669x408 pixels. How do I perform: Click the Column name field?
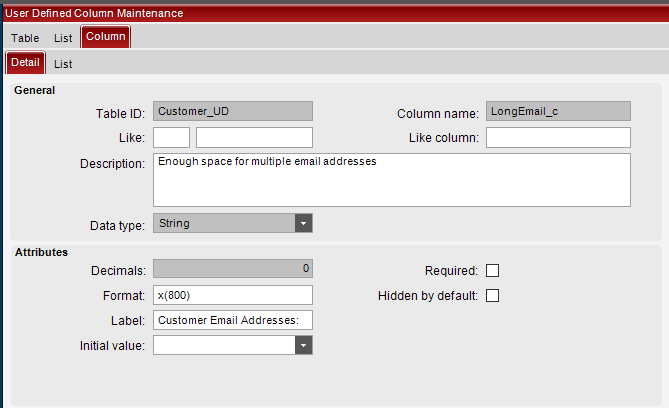558,111
